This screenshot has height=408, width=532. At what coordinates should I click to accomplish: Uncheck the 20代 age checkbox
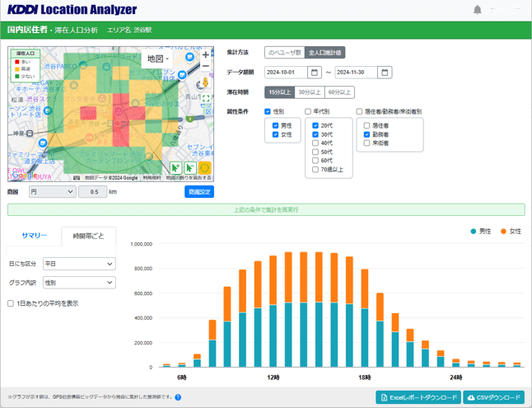coord(315,125)
